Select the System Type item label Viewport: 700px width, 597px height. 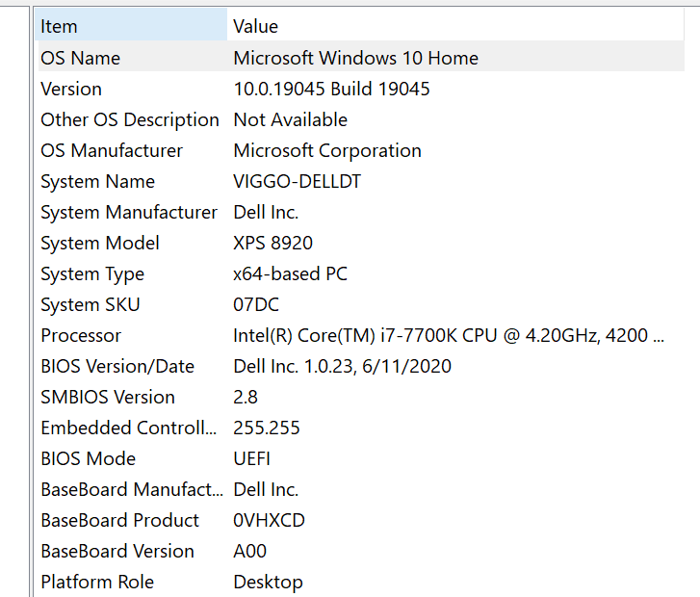pyautogui.click(x=92, y=274)
